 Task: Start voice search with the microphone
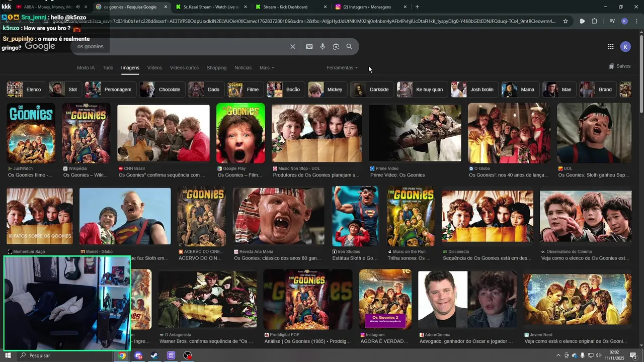323,46
